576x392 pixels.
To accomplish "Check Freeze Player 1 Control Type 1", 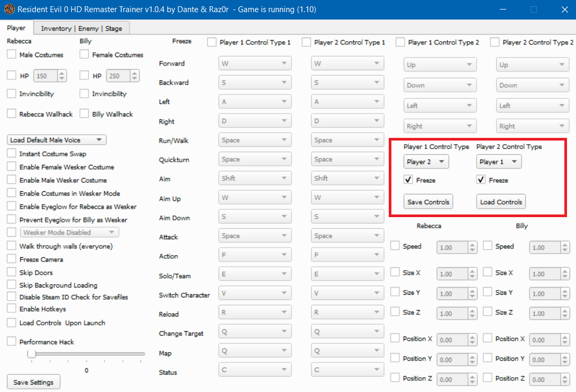I will coord(212,42).
